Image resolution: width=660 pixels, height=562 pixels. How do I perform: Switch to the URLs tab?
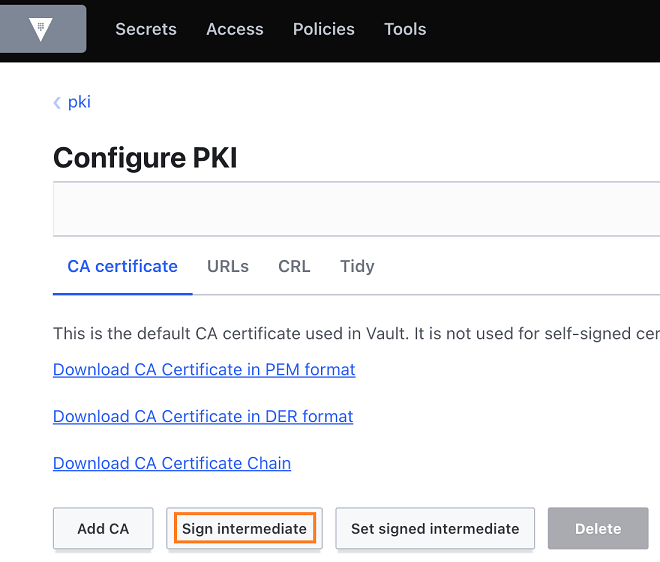point(228,266)
